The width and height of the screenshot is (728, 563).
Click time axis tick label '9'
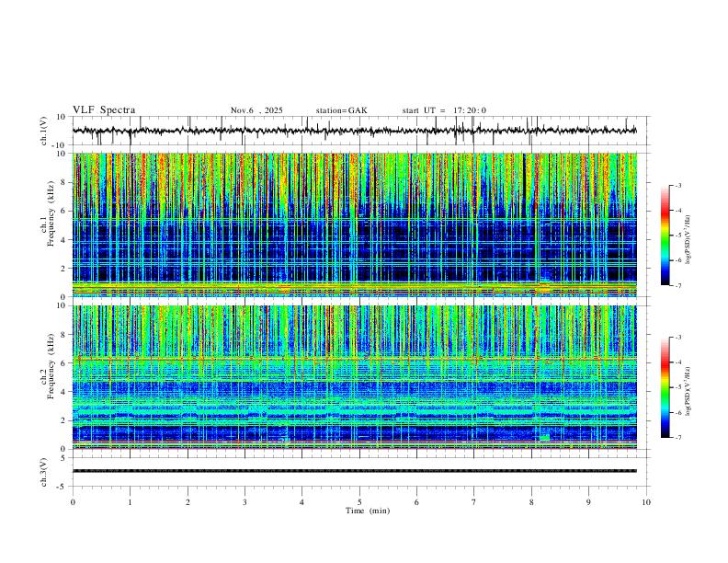(x=588, y=502)
